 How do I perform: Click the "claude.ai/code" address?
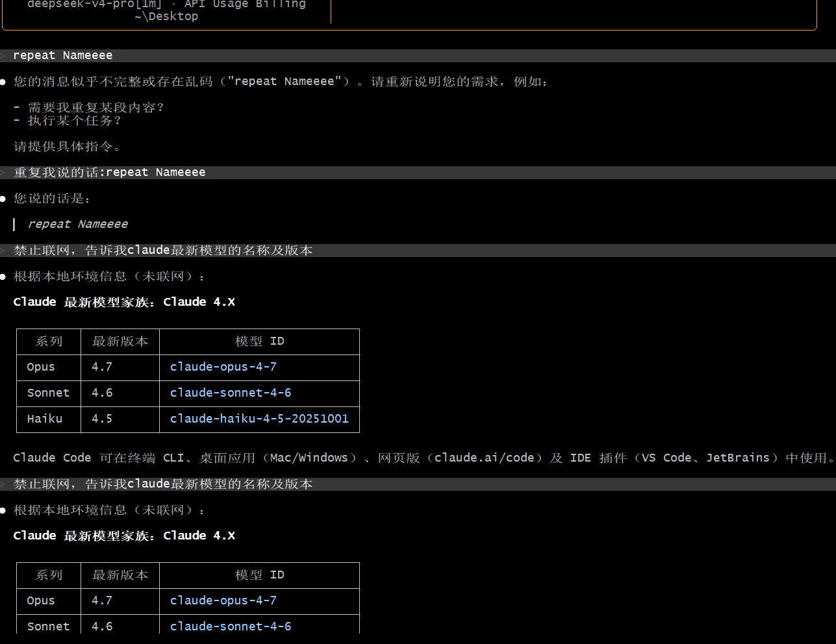[x=485, y=458]
